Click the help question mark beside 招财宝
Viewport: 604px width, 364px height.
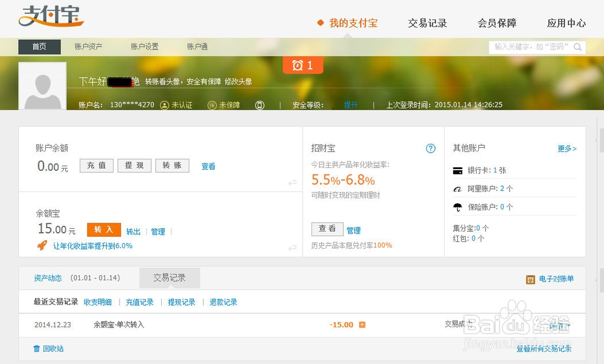pos(431,148)
